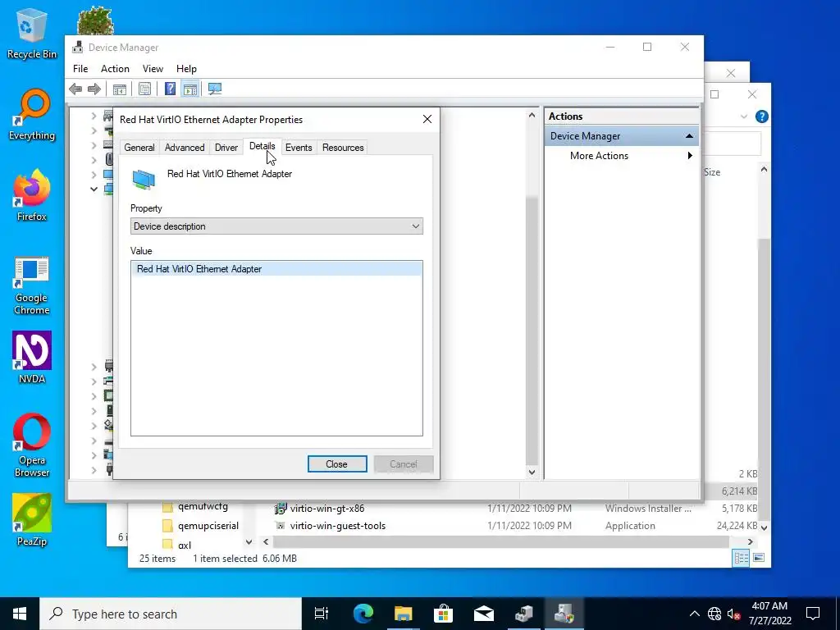Switch File Explorer to details view icon
This screenshot has width=840, height=630.
pyautogui.click(x=742, y=558)
